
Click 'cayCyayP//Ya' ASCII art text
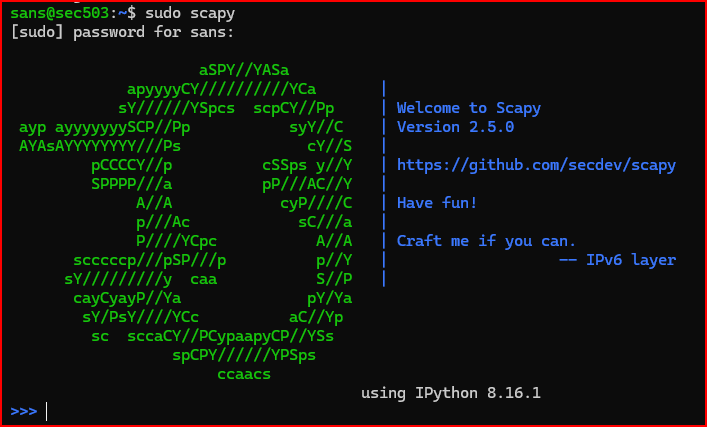pos(127,298)
